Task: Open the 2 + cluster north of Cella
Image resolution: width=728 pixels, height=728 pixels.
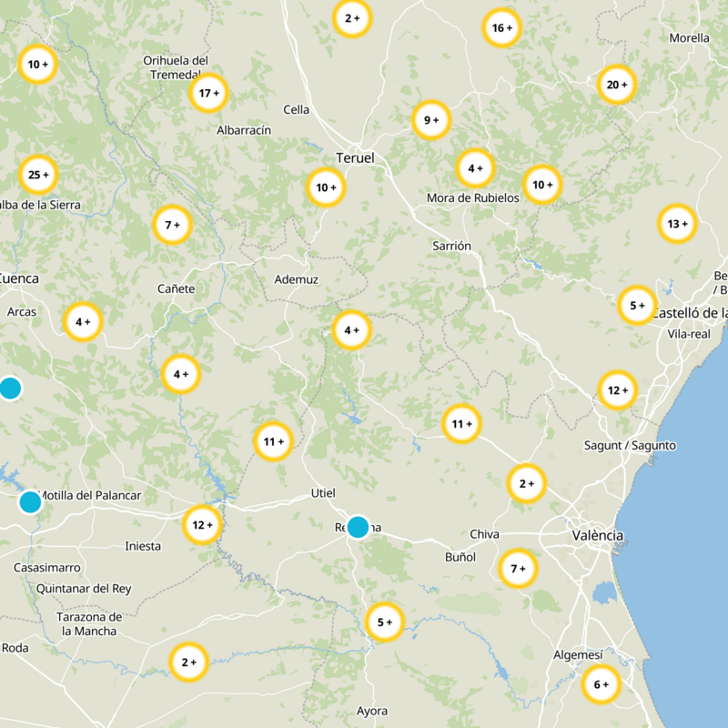Action: (x=352, y=18)
